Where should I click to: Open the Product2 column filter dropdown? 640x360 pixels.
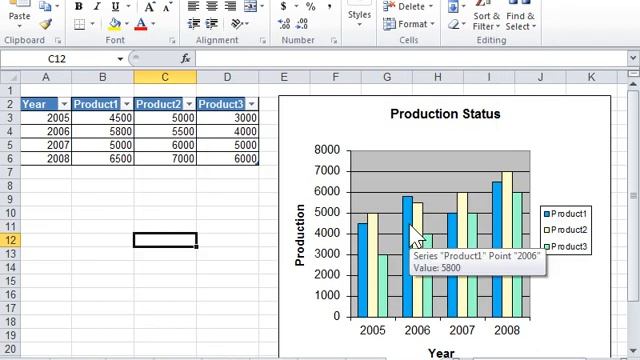tap(189, 104)
